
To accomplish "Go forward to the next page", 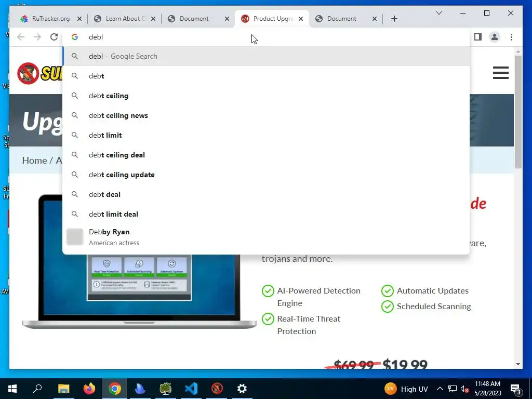I will 37,37.
